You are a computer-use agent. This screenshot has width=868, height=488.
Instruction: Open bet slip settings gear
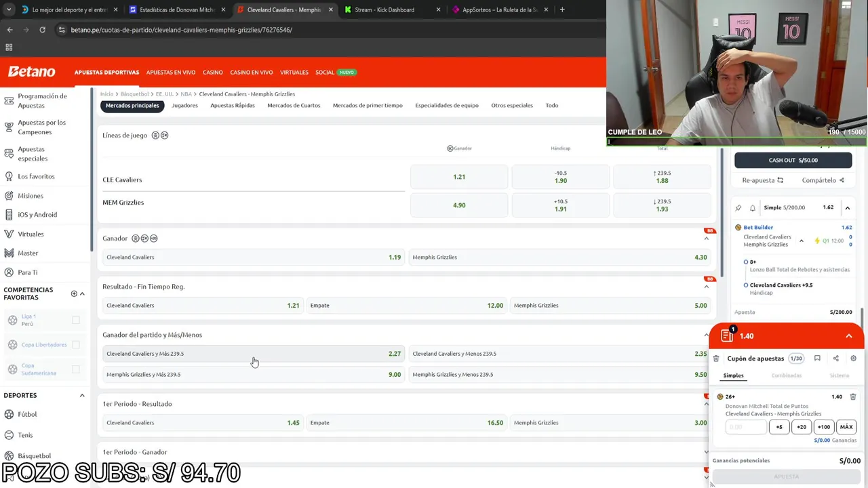(x=853, y=359)
